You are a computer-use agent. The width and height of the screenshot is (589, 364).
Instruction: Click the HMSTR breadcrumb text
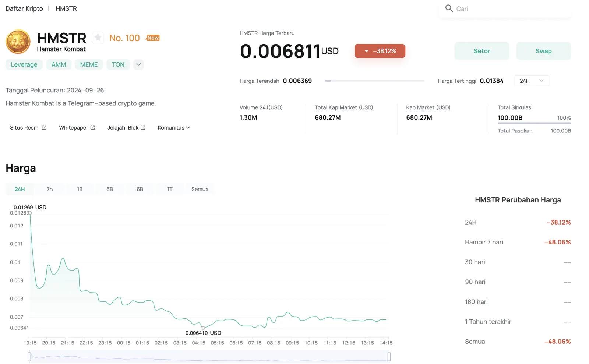click(x=66, y=8)
